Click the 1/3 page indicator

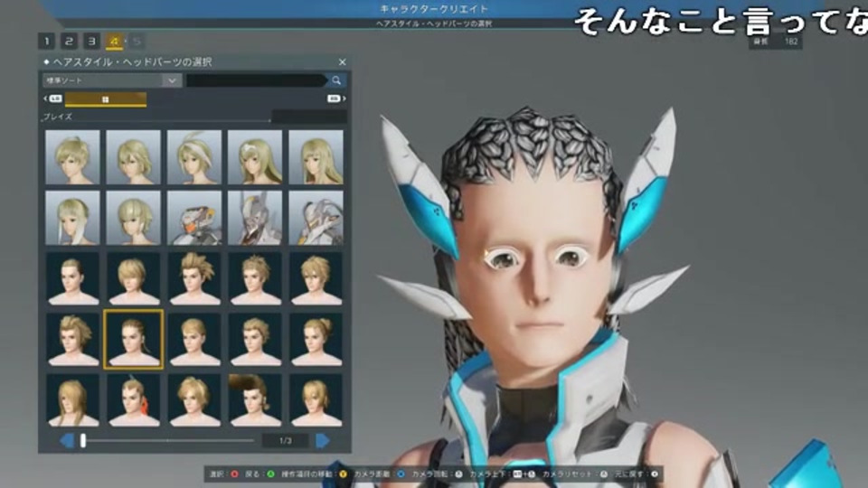(x=286, y=441)
